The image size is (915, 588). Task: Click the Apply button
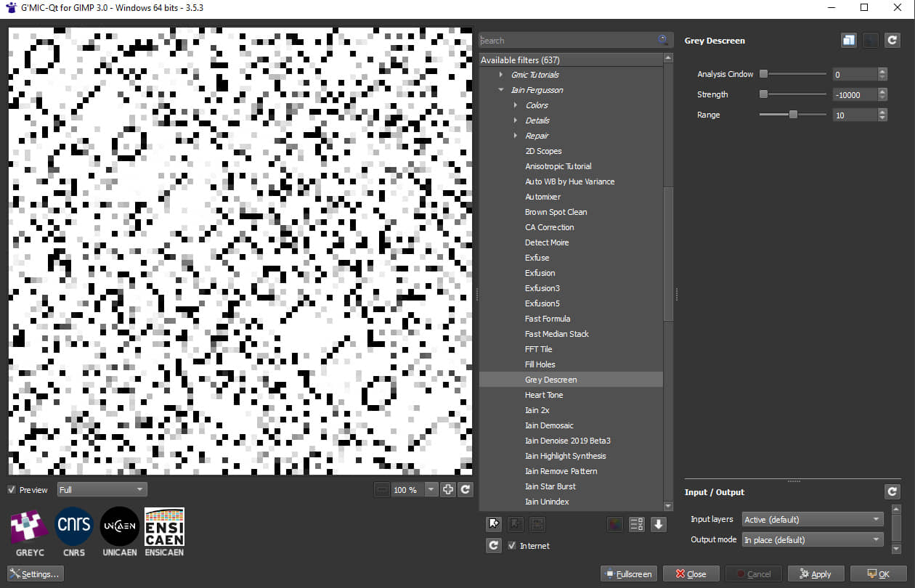816,574
